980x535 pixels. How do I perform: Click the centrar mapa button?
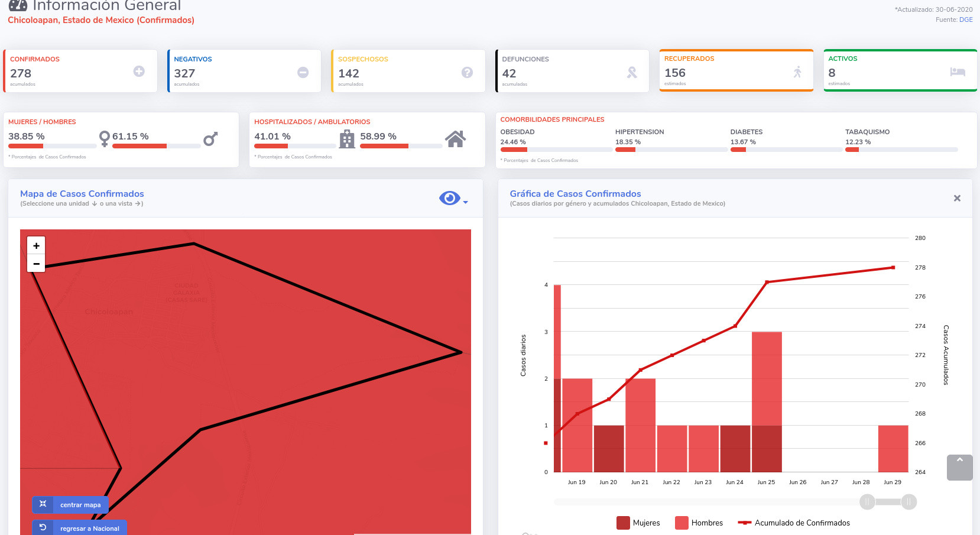(x=70, y=505)
